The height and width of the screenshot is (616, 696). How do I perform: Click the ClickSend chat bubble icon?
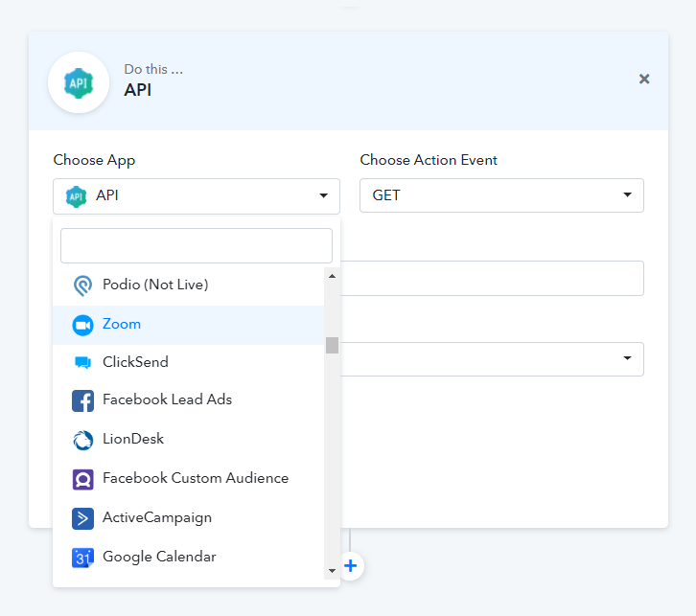pyautogui.click(x=82, y=362)
